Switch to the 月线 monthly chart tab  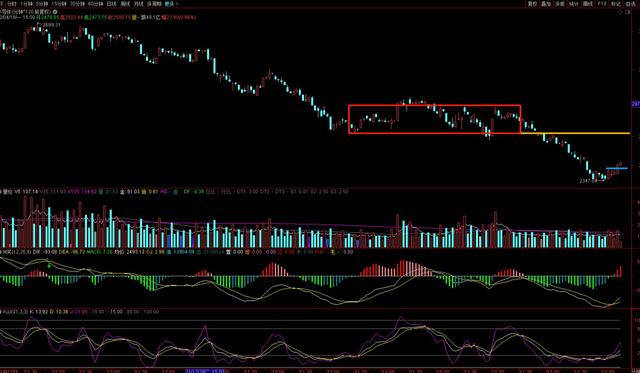click(139, 4)
